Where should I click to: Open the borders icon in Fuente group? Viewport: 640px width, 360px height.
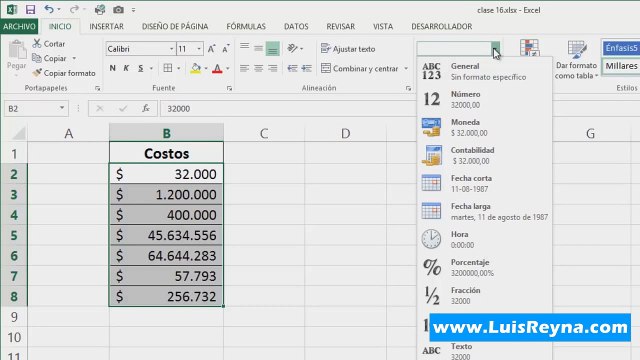[x=168, y=68]
